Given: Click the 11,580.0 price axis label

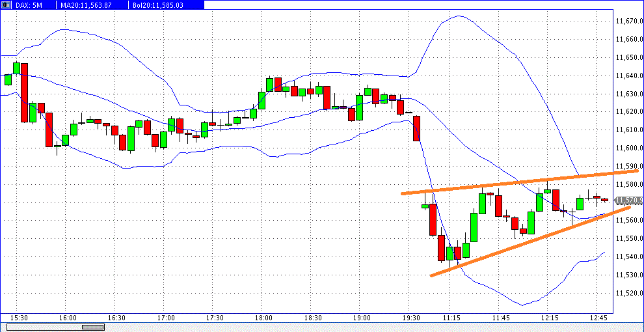Looking at the screenshot, I should coord(629,184).
